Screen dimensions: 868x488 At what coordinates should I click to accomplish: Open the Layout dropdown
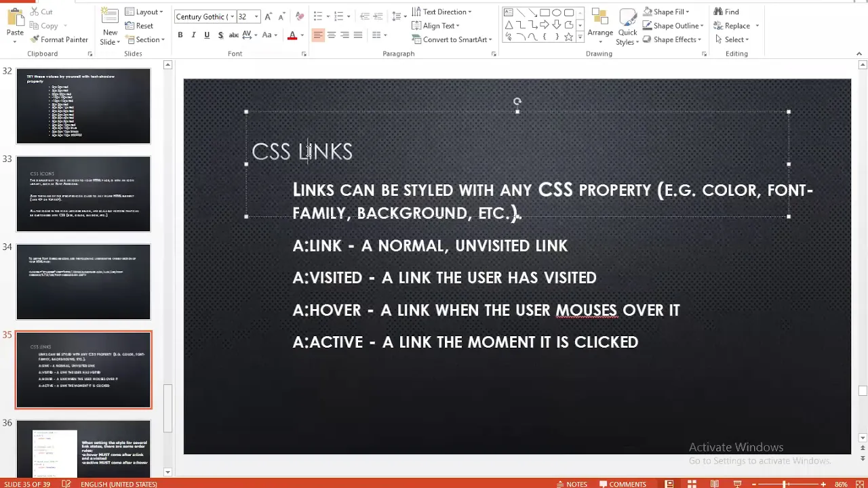click(144, 12)
